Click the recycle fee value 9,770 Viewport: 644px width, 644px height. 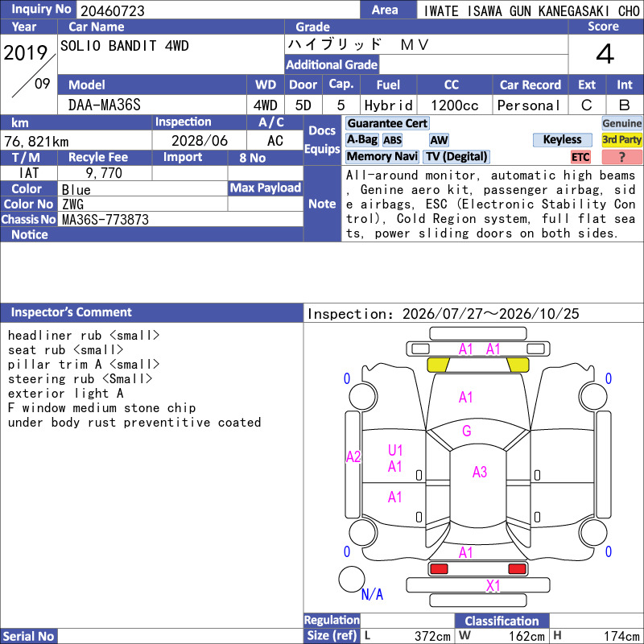(x=104, y=173)
